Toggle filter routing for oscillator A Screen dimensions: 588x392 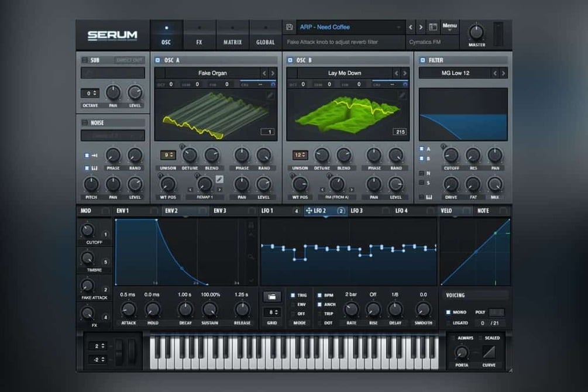[x=421, y=149]
